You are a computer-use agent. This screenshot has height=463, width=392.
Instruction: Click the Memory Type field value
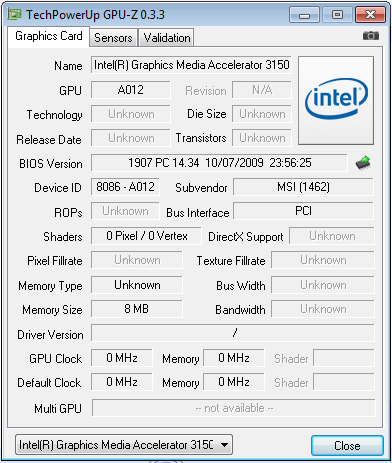pyautogui.click(x=137, y=285)
